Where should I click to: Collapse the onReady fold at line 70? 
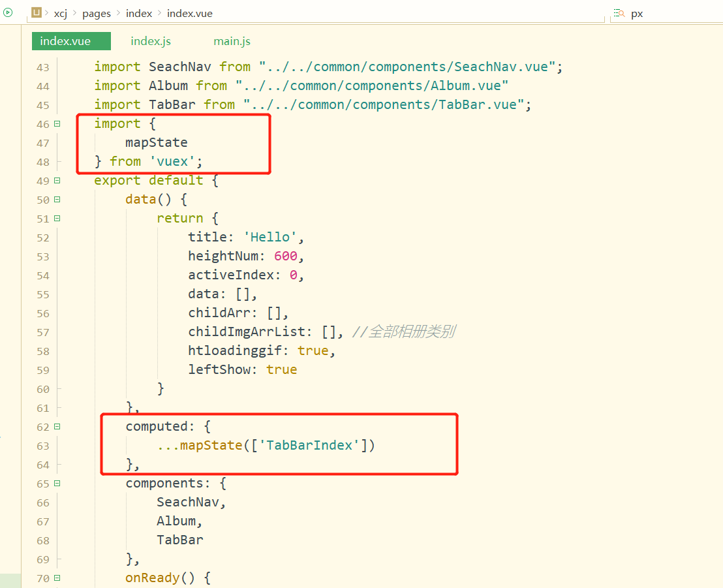(57, 578)
